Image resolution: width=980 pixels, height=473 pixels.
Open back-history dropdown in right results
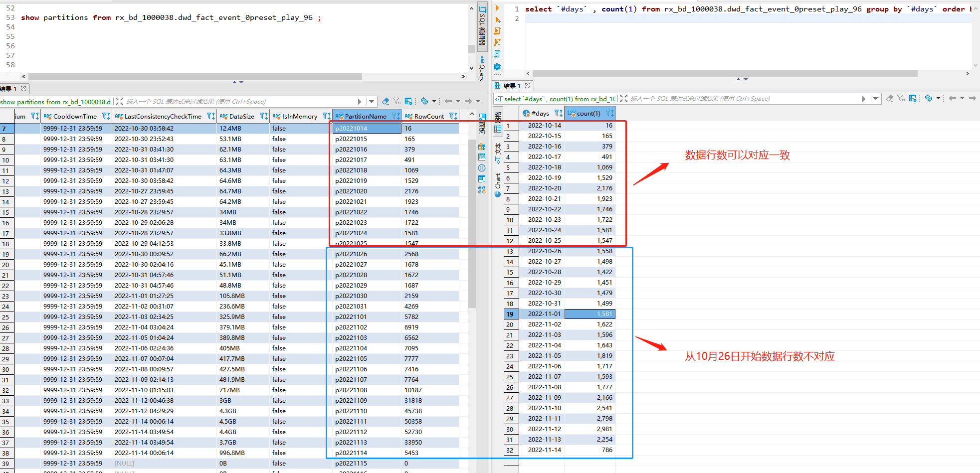point(962,98)
